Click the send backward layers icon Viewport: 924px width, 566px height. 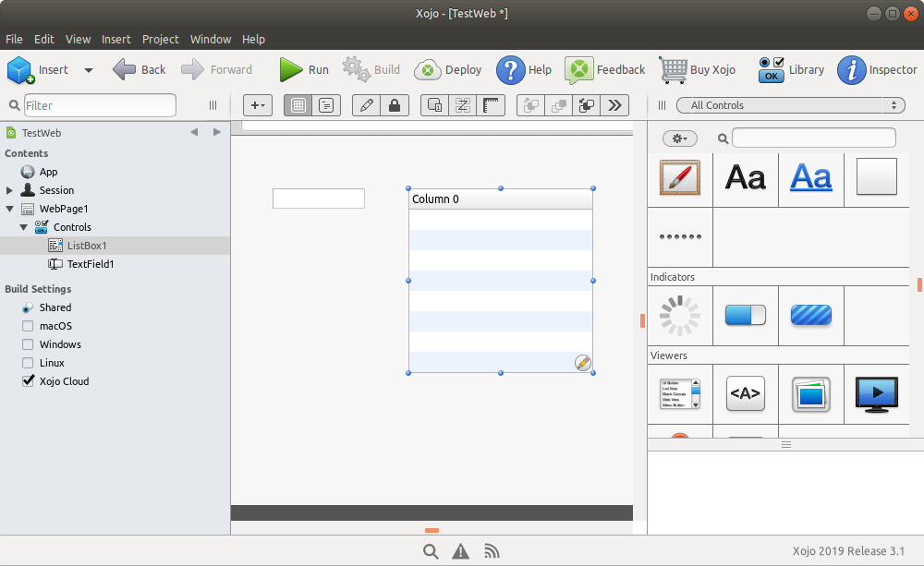(x=559, y=105)
